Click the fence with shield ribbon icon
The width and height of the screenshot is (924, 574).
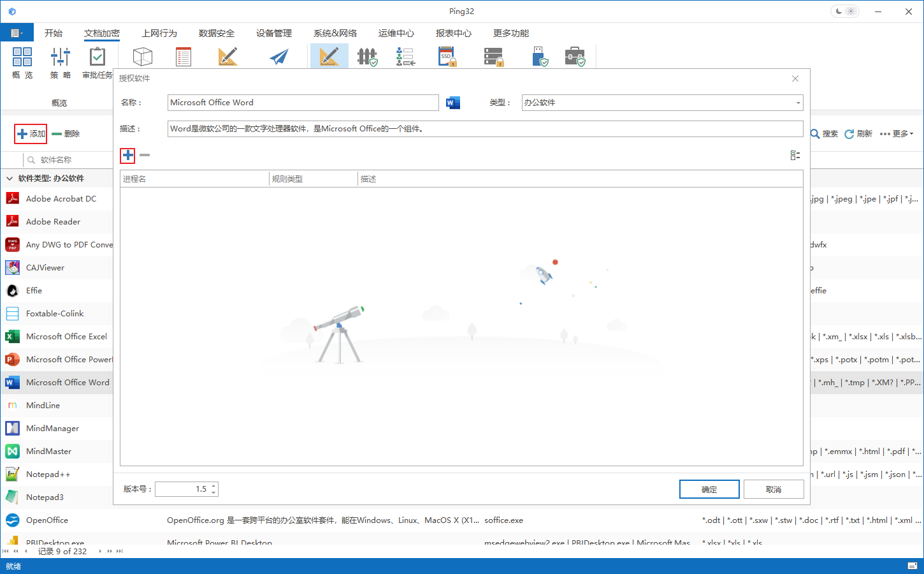pyautogui.click(x=367, y=57)
